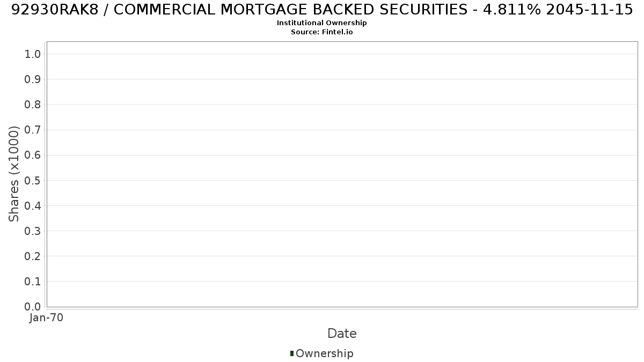Click the 0.4 y-axis tick label

tap(33, 206)
